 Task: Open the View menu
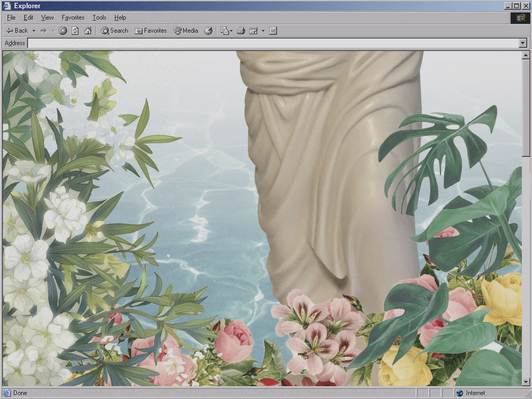[x=47, y=18]
